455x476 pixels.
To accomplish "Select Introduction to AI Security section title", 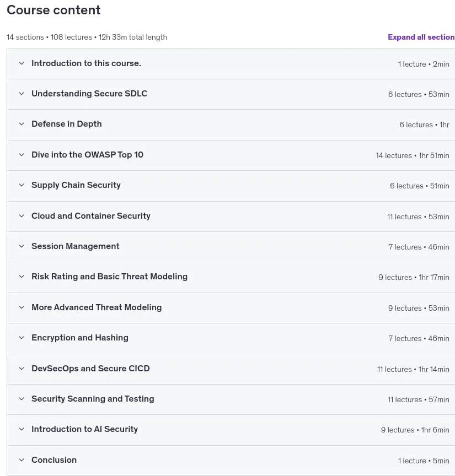I will tap(84, 429).
